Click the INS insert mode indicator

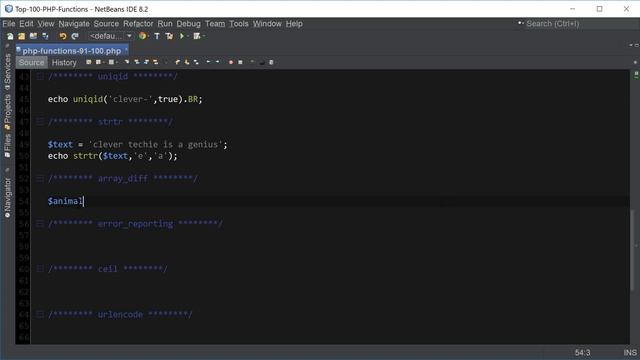(630, 353)
